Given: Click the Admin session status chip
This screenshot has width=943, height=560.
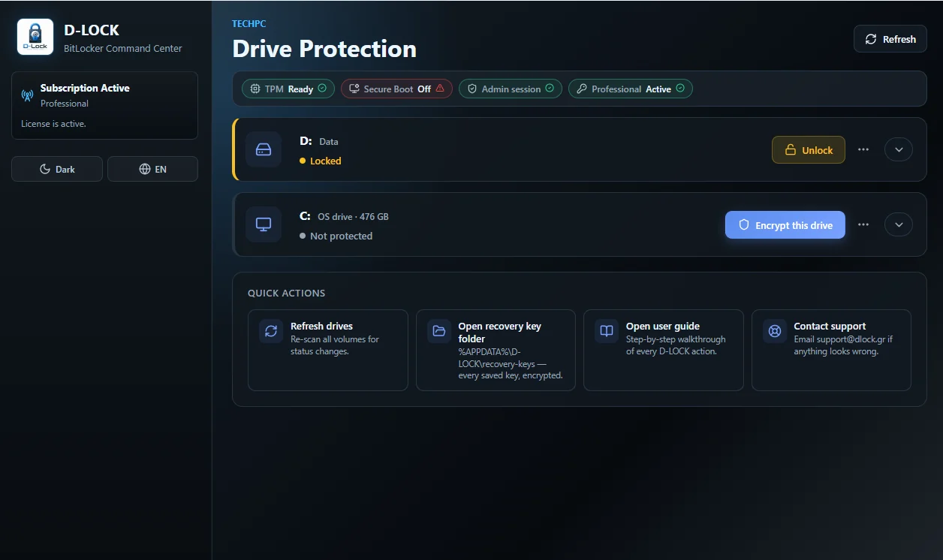Looking at the screenshot, I should (x=511, y=89).
